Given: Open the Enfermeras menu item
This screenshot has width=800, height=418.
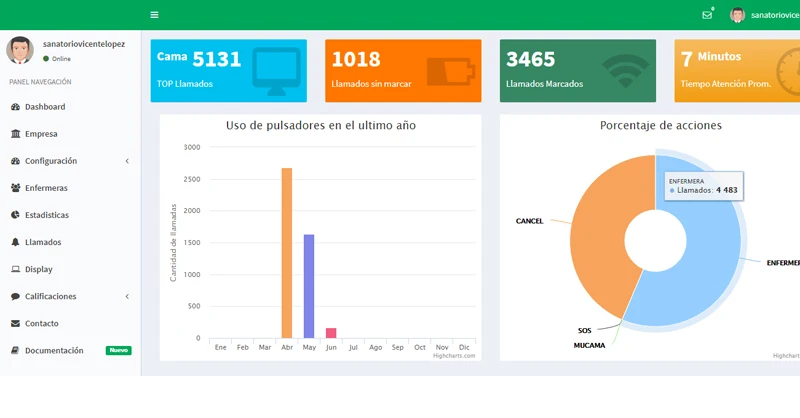Looking at the screenshot, I should point(70,188).
